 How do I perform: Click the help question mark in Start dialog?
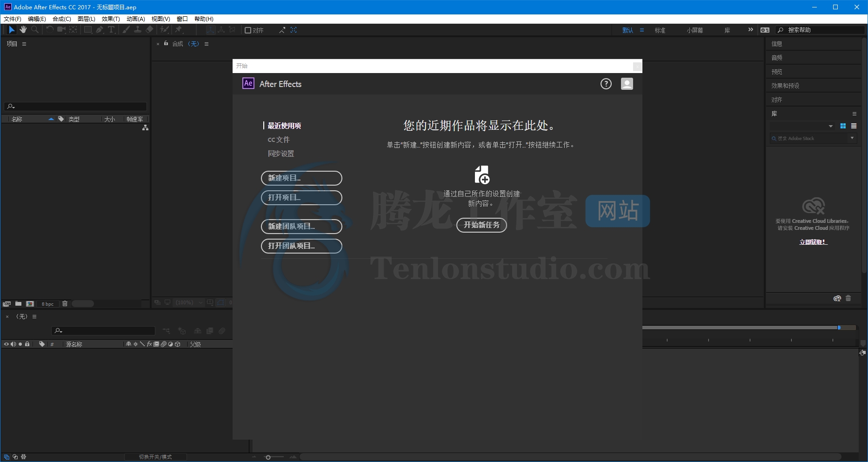[606, 84]
